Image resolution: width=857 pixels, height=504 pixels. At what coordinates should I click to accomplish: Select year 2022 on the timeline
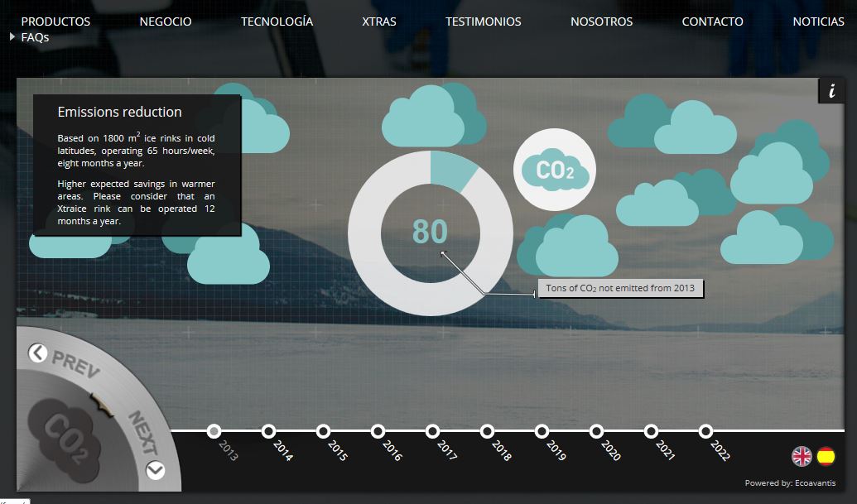pos(705,431)
